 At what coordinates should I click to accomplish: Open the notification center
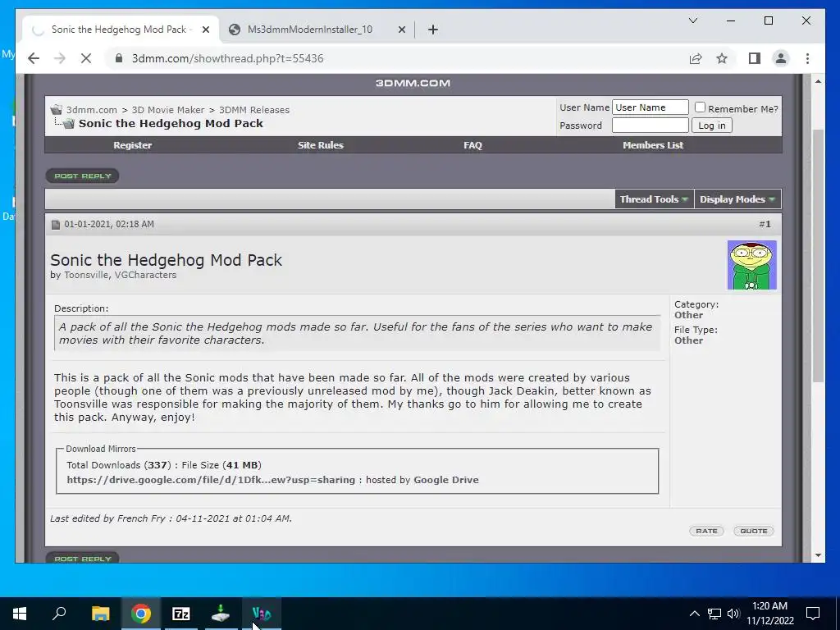pos(813,614)
